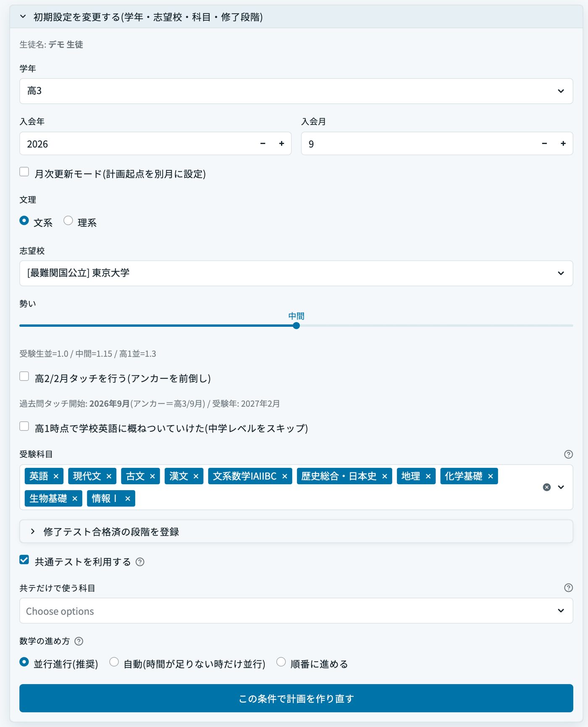Collapse the 初期設定を変更する section

[x=296, y=17]
